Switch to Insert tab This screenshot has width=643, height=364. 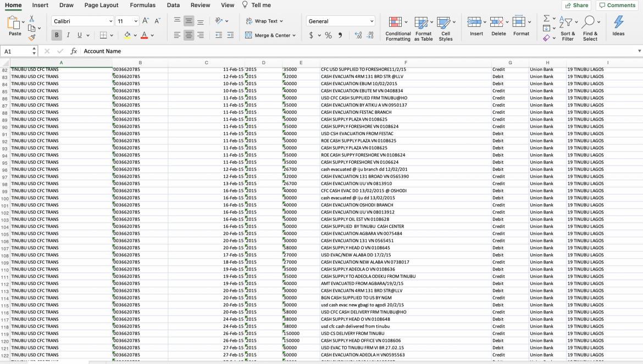40,5
